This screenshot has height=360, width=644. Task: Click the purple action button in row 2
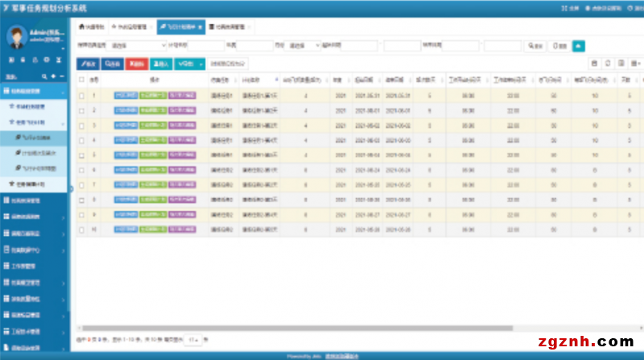[181, 110]
